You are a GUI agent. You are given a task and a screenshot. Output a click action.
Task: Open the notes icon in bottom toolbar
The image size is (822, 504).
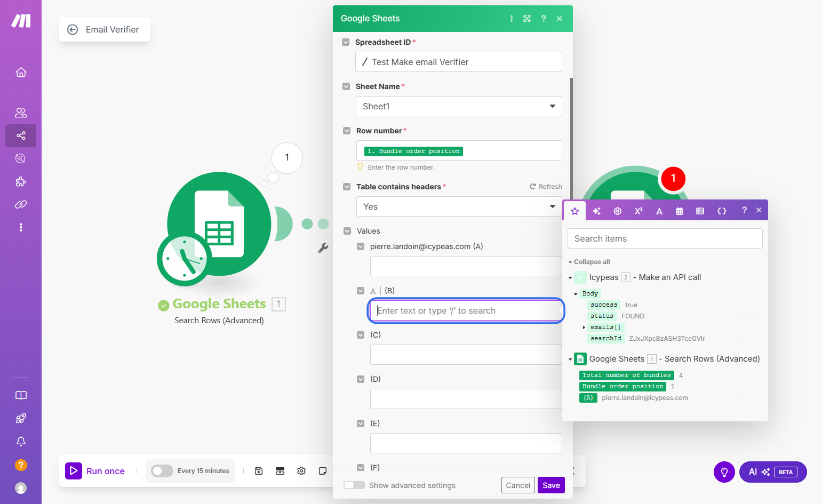coord(323,471)
